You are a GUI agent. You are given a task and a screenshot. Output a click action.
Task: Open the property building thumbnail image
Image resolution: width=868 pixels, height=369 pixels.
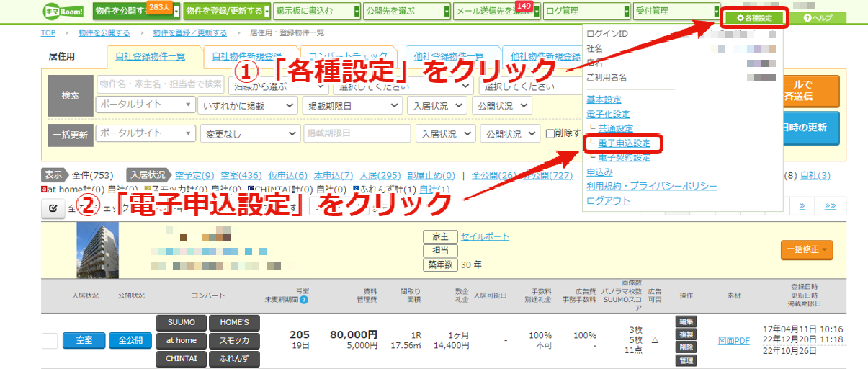click(98, 249)
